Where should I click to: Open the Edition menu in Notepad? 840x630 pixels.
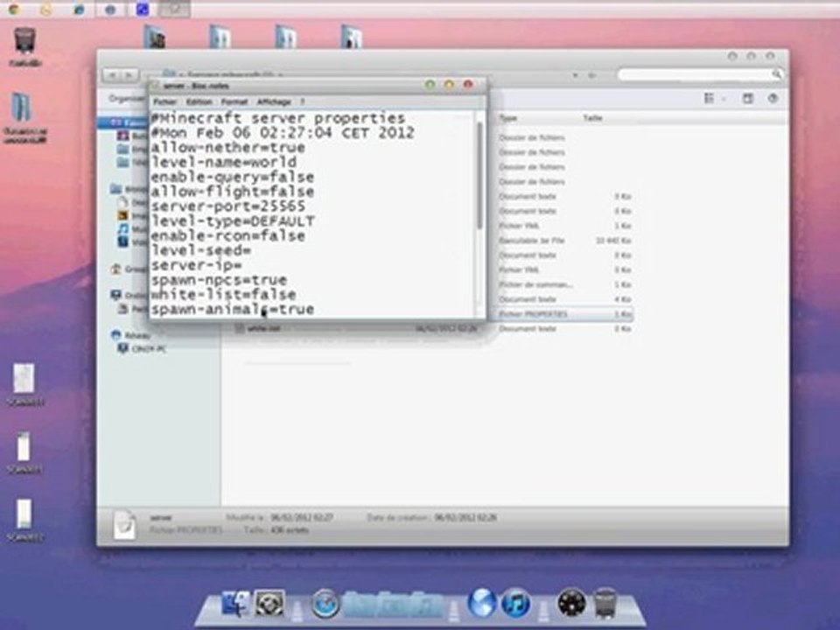(199, 101)
